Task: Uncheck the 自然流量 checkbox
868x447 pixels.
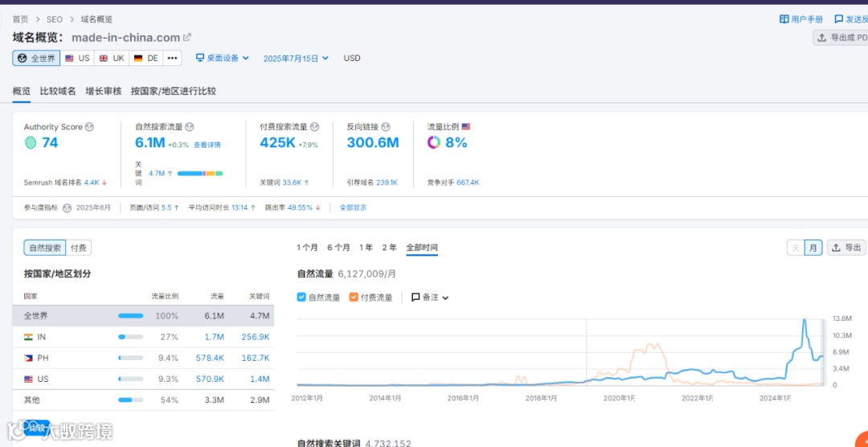Action: (301, 297)
